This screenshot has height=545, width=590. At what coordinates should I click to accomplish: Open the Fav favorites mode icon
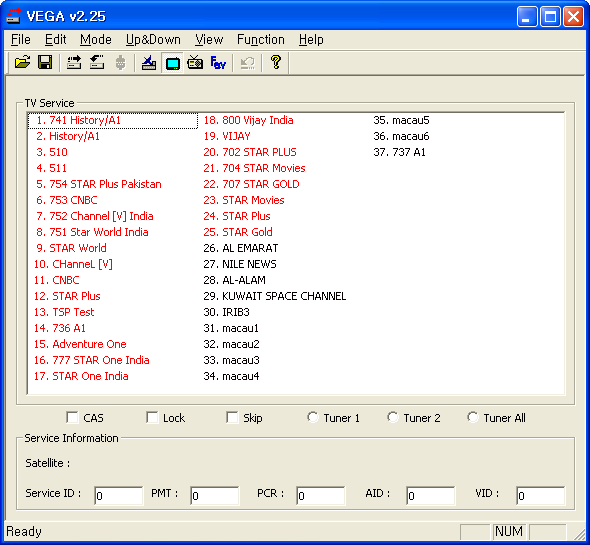click(218, 62)
